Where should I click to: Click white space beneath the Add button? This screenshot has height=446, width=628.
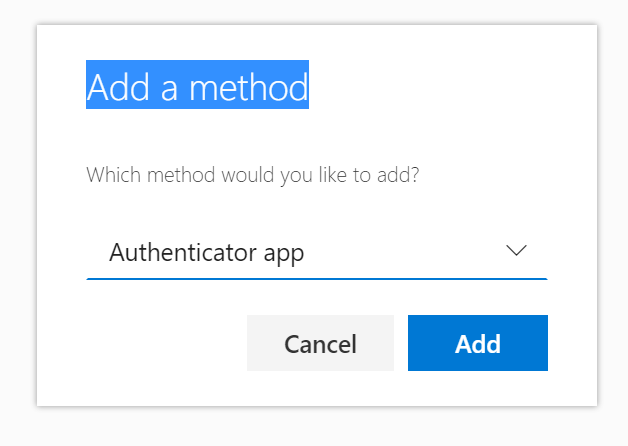tap(478, 388)
